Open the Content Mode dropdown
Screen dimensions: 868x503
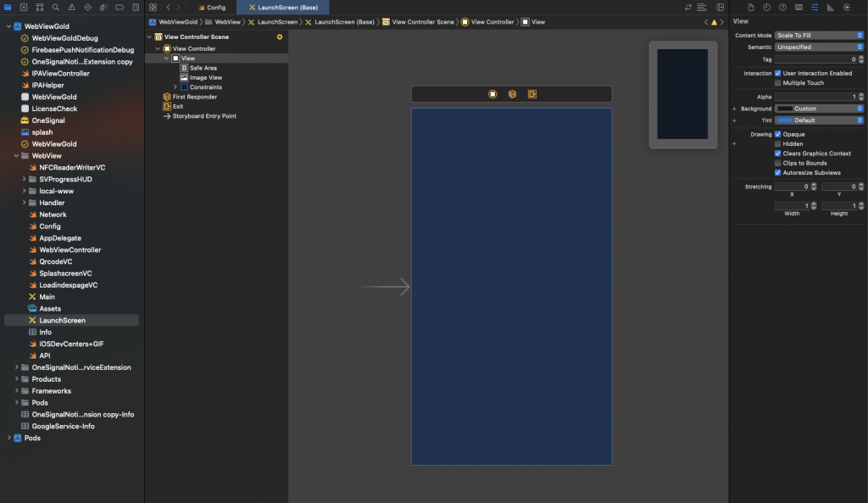[818, 34]
